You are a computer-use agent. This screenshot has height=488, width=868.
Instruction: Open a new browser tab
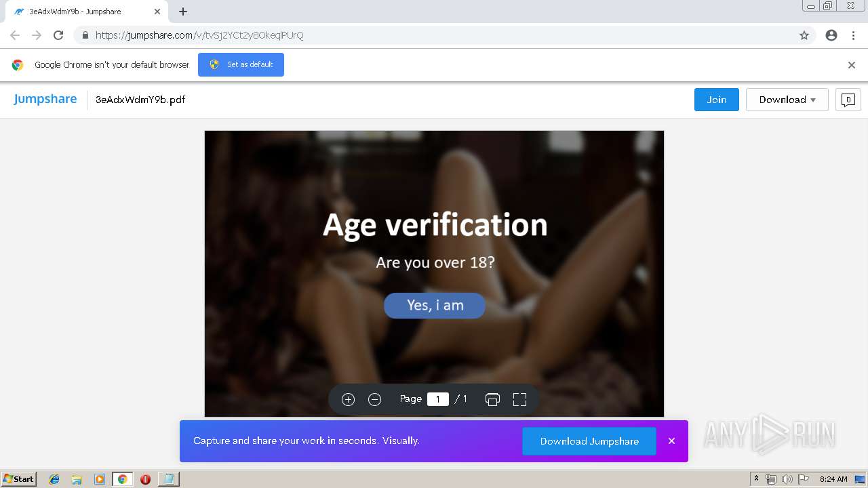click(x=183, y=12)
